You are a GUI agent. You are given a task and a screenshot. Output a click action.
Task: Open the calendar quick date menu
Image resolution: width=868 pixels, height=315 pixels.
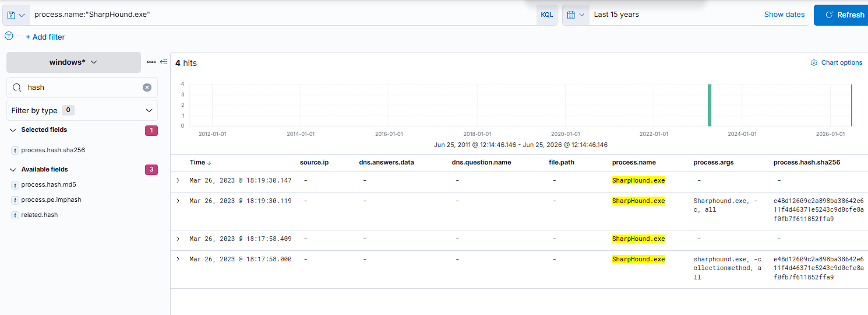coord(576,15)
